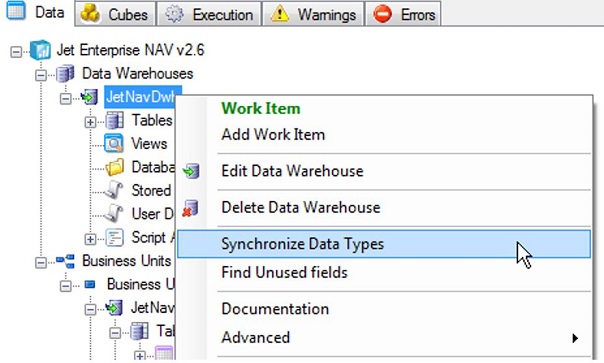The image size is (604, 363).
Task: Expand the Tables node under JetNavDwh
Action: point(90,122)
